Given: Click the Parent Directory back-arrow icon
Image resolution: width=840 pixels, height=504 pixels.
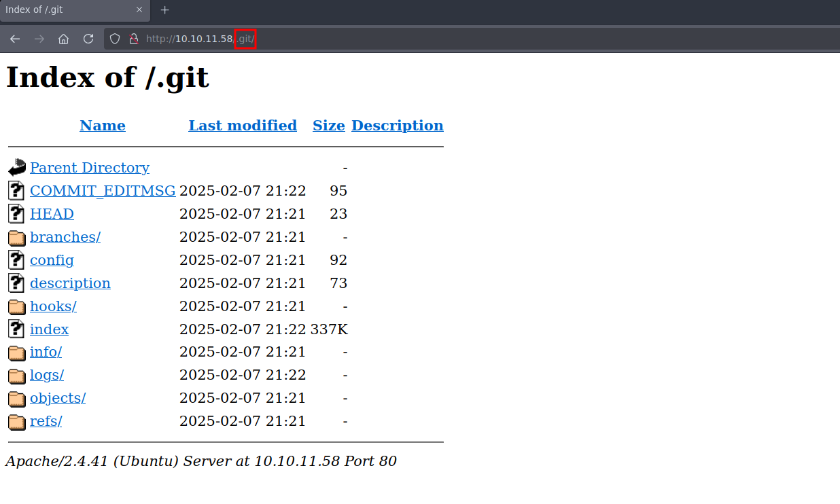Looking at the screenshot, I should (x=17, y=168).
